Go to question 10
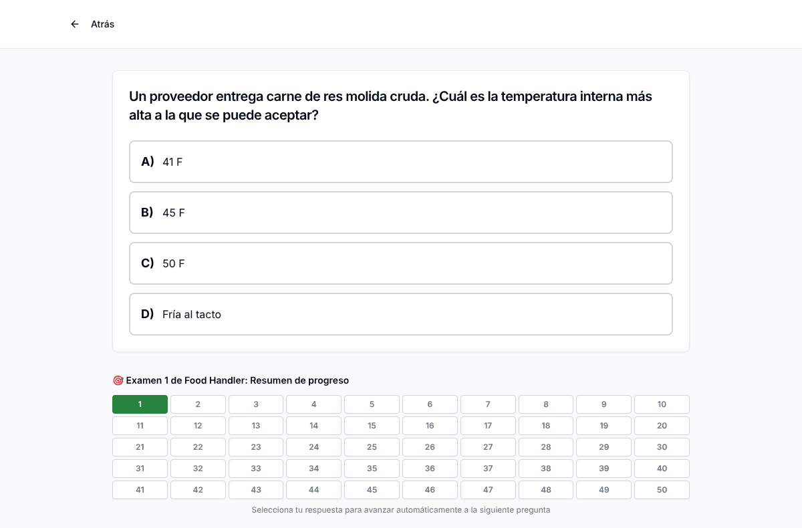This screenshot has height=528, width=812. [662, 404]
